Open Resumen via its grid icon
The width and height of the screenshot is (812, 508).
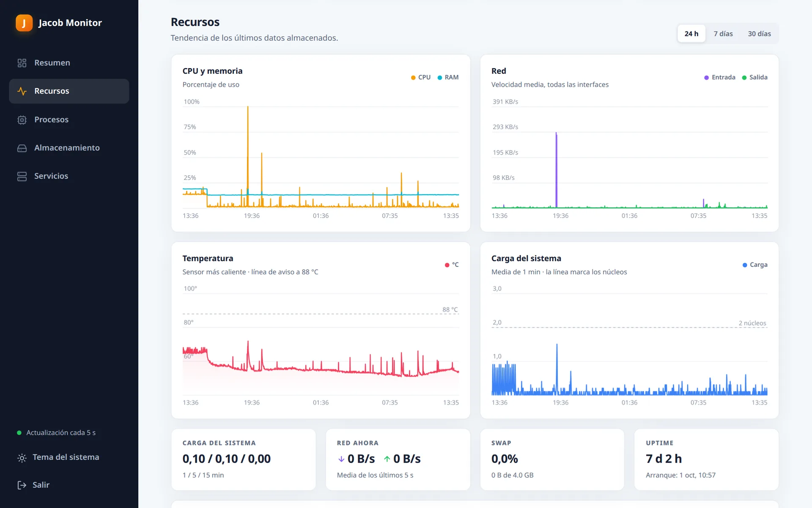(22, 63)
